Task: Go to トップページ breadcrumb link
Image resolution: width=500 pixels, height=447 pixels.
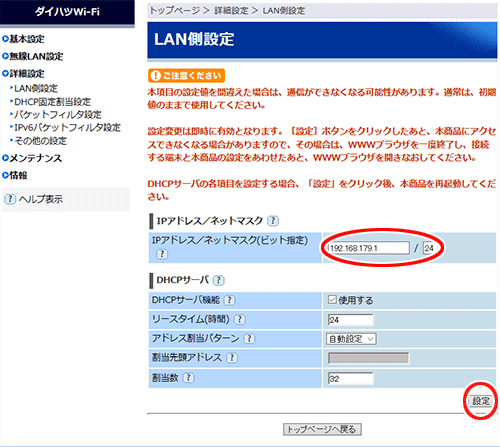Action: coord(175,11)
